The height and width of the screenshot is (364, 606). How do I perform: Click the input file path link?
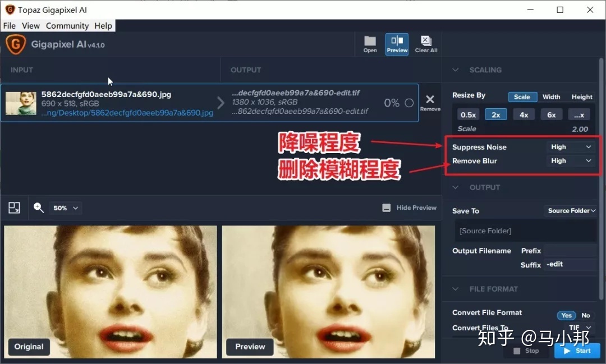coord(127,113)
